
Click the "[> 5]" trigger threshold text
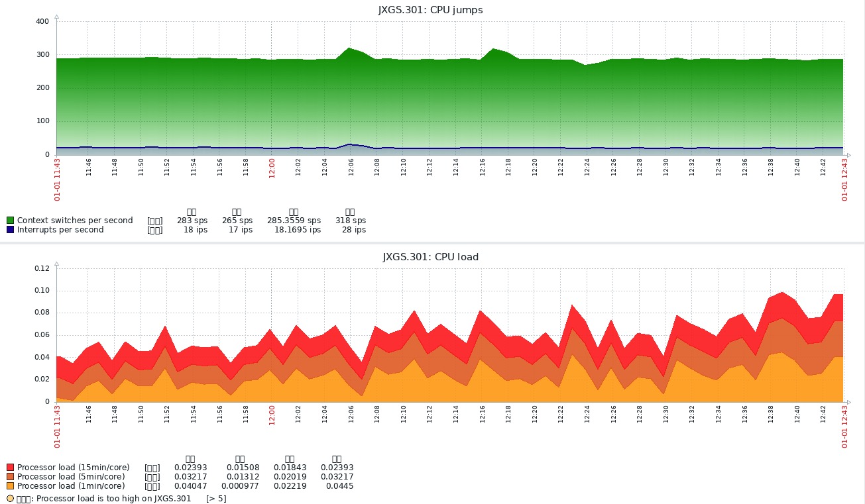[216, 499]
